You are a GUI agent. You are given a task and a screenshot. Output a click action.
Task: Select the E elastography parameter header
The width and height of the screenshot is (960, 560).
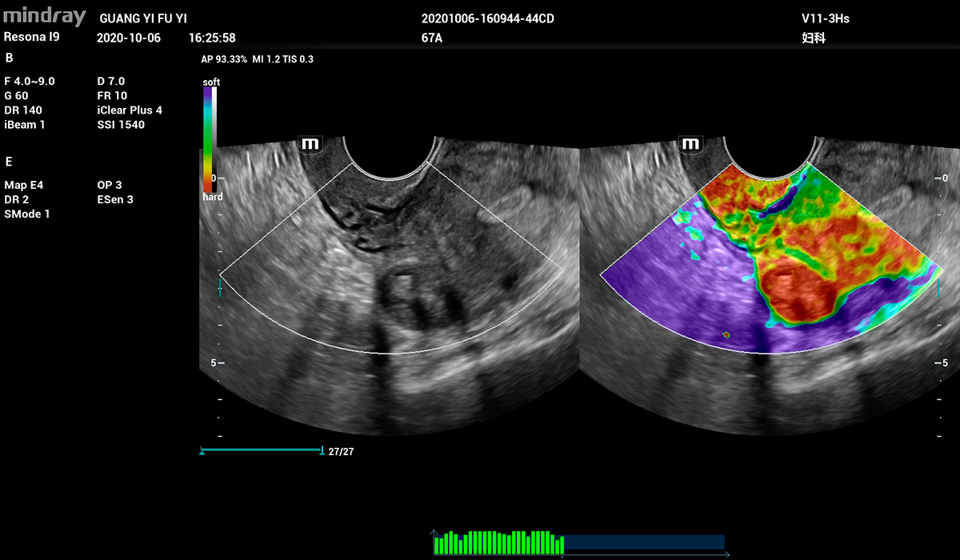pyautogui.click(x=9, y=162)
